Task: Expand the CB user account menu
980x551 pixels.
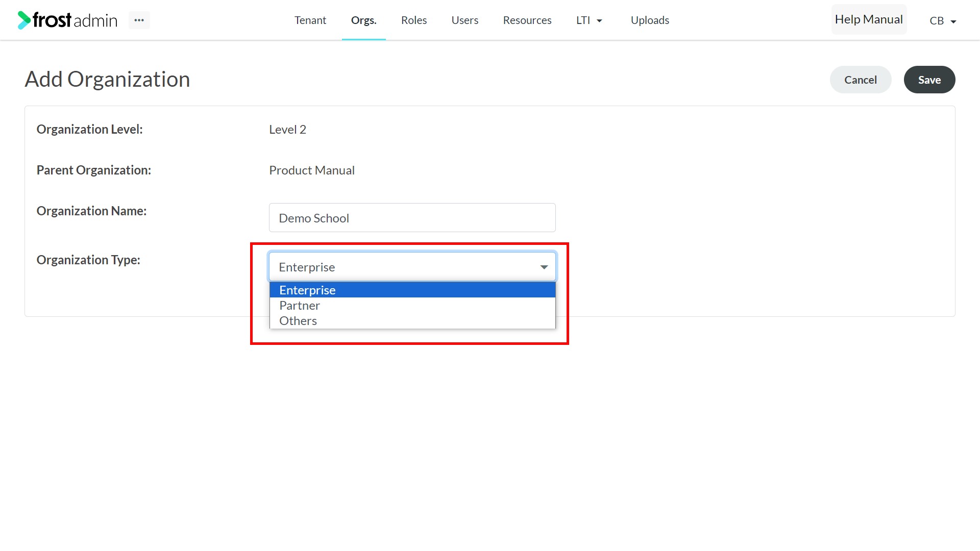Action: (942, 21)
